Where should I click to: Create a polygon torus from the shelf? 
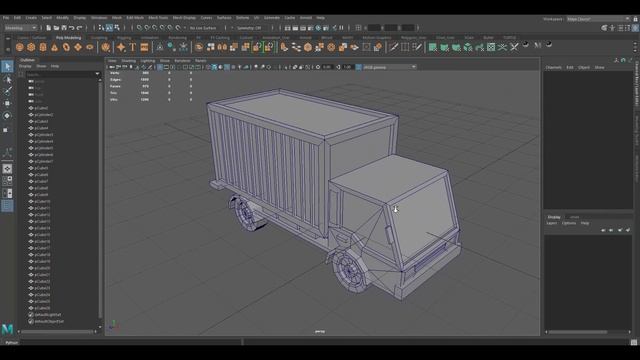(x=66, y=47)
